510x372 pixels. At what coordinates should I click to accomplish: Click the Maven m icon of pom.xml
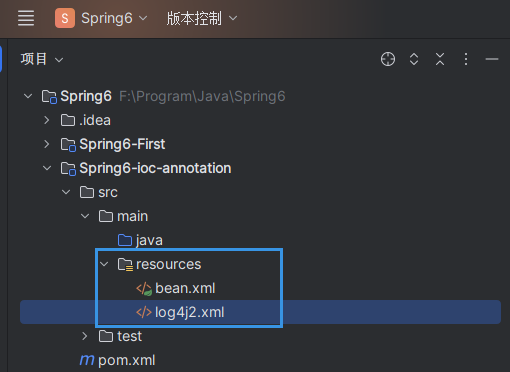click(87, 360)
